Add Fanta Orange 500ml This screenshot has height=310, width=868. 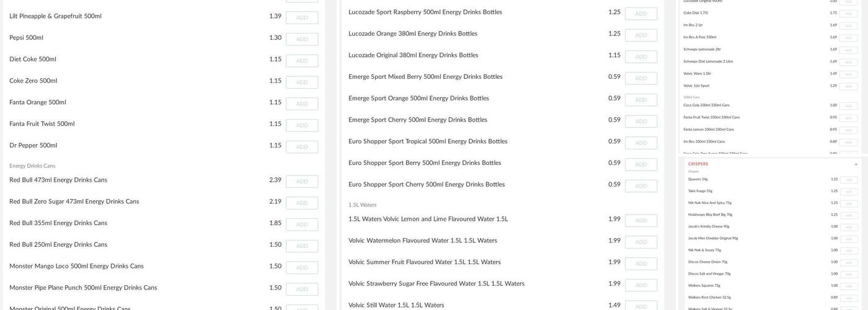click(x=302, y=104)
